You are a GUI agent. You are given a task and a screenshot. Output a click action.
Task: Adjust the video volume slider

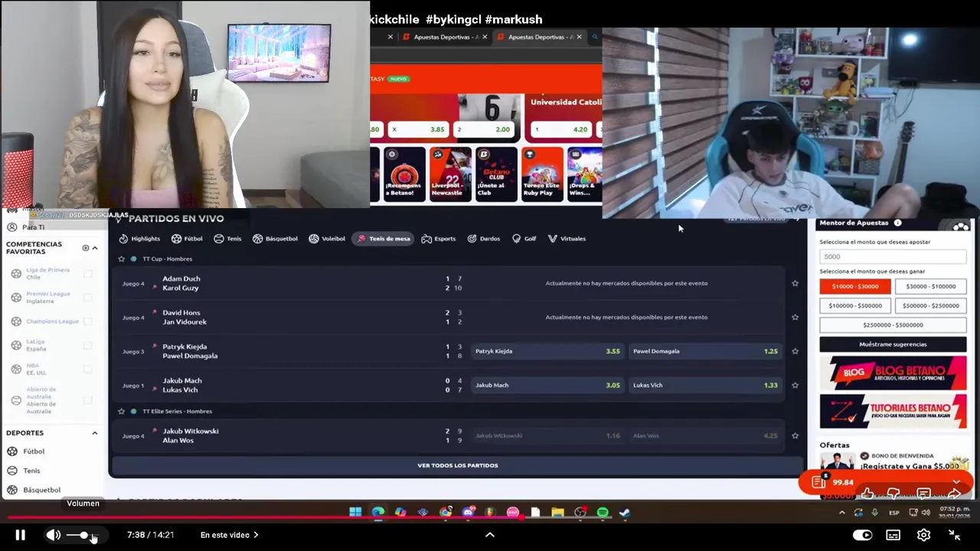(83, 535)
